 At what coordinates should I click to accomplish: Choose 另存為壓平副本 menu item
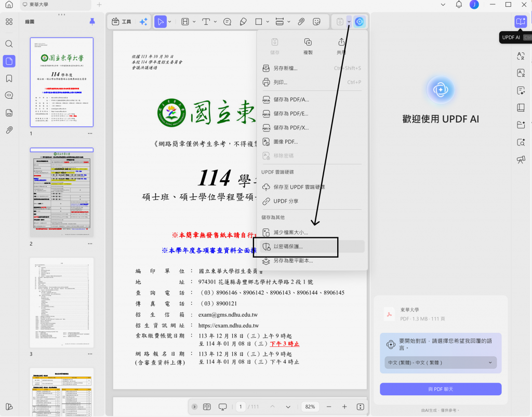pyautogui.click(x=312, y=261)
